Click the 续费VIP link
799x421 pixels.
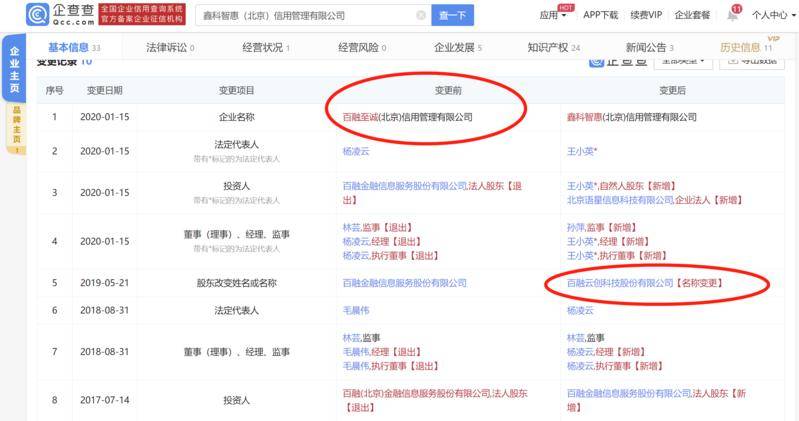pos(646,15)
